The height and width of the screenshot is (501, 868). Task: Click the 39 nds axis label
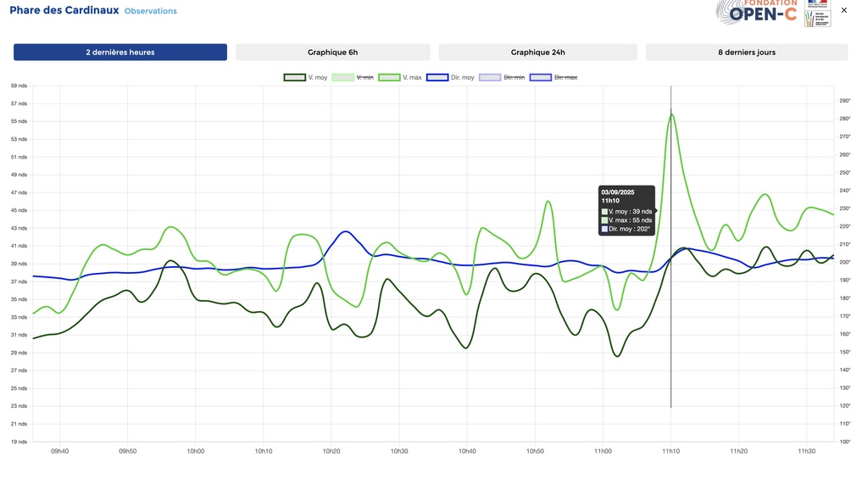pos(19,264)
